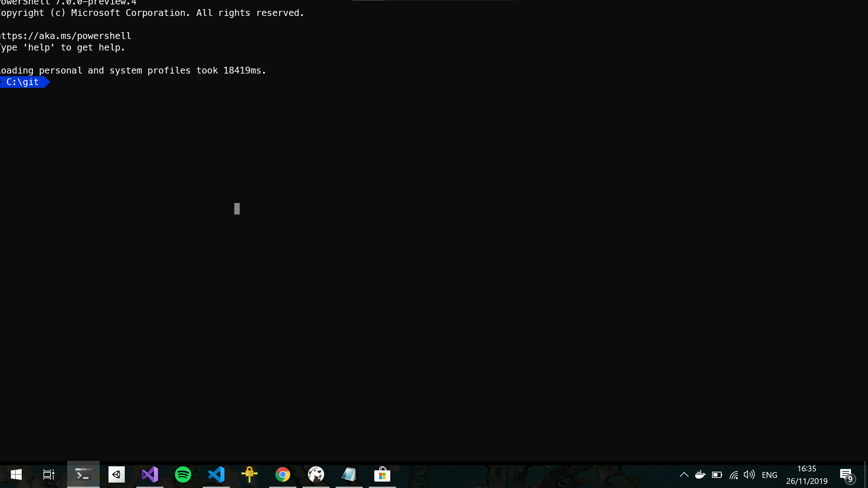Open Notepad from the taskbar

point(349,474)
